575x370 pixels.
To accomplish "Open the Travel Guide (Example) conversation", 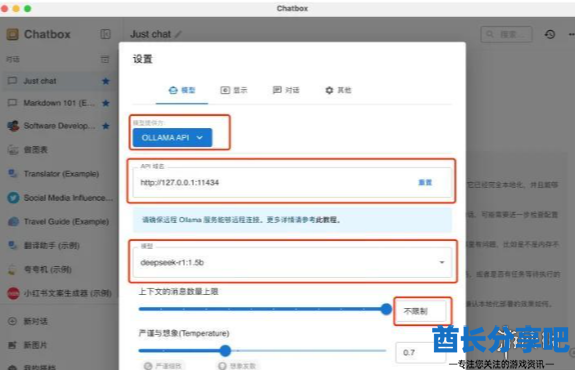I will point(59,221).
